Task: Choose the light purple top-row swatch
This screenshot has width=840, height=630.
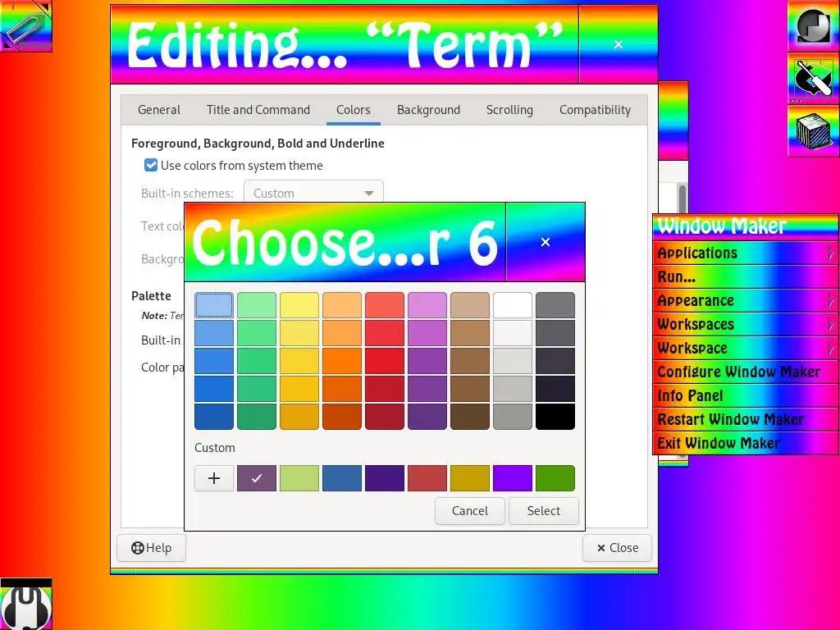Action: pyautogui.click(x=427, y=305)
